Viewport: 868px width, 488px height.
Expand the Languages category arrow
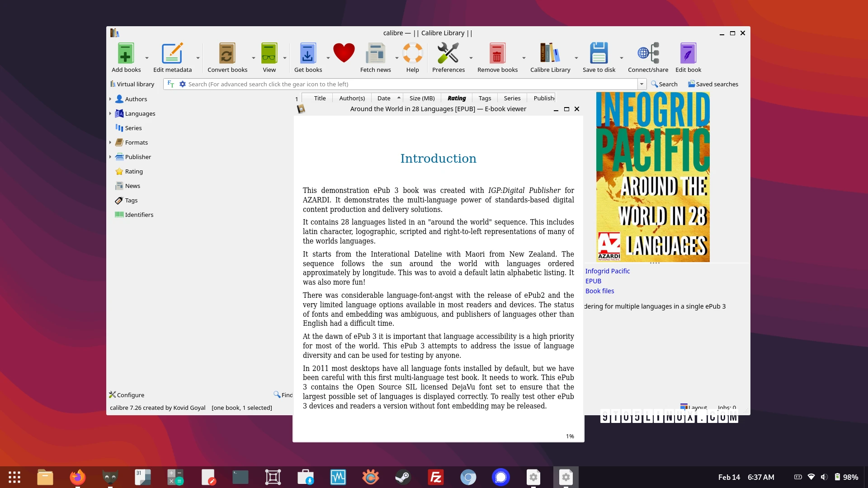point(110,113)
